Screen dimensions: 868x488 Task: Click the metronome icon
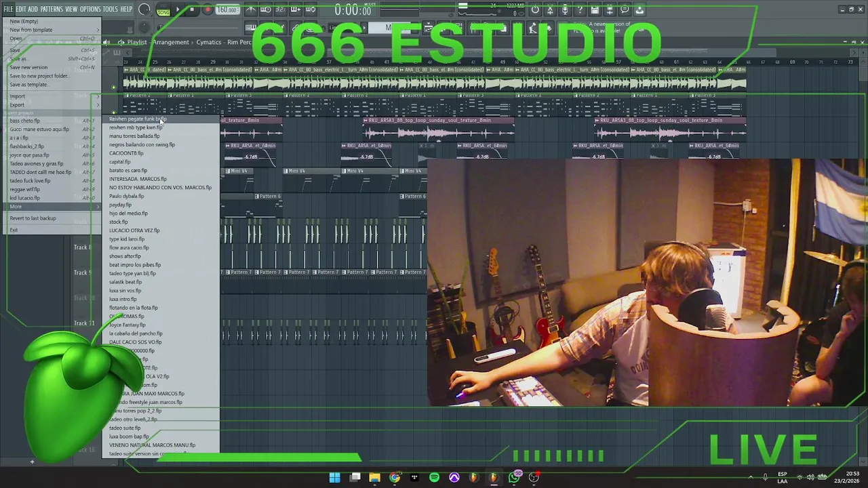(250, 9)
